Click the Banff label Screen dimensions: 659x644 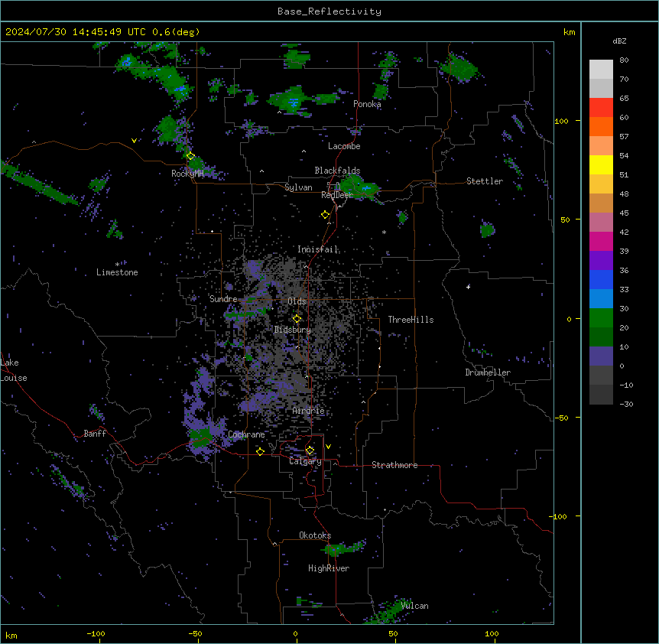[x=95, y=434]
